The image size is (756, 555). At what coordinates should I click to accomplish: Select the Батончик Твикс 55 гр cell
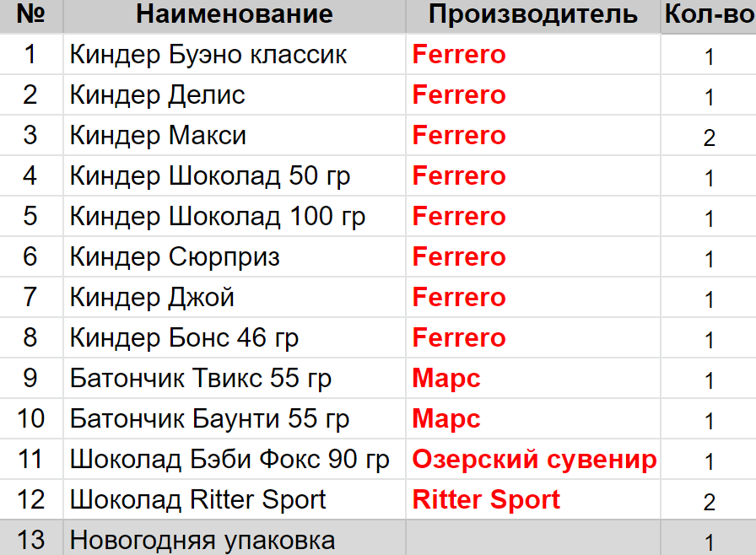click(201, 379)
